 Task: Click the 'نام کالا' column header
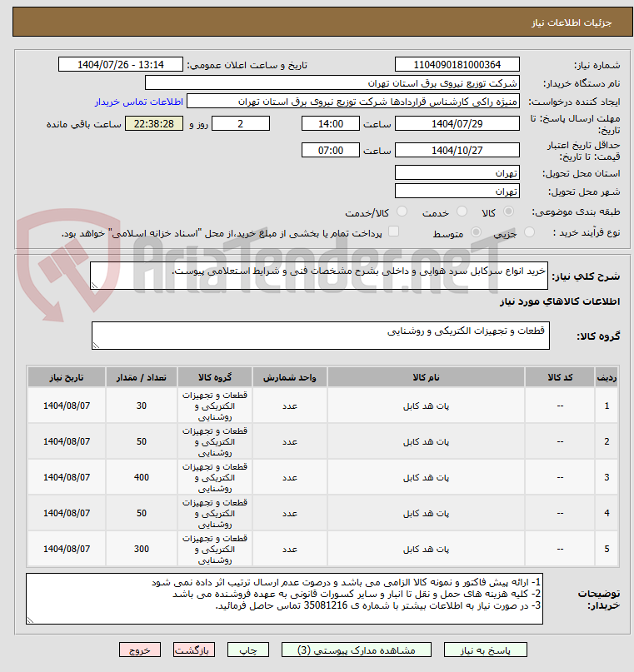point(426,377)
